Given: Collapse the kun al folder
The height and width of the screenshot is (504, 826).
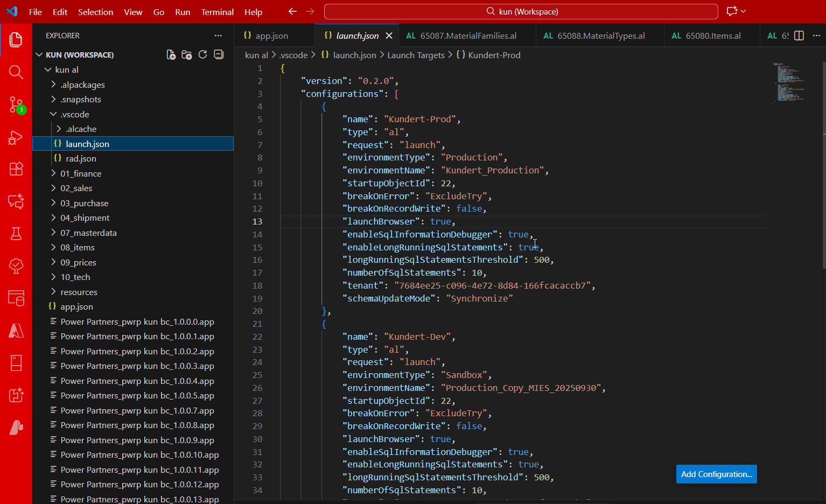Looking at the screenshot, I should [48, 69].
